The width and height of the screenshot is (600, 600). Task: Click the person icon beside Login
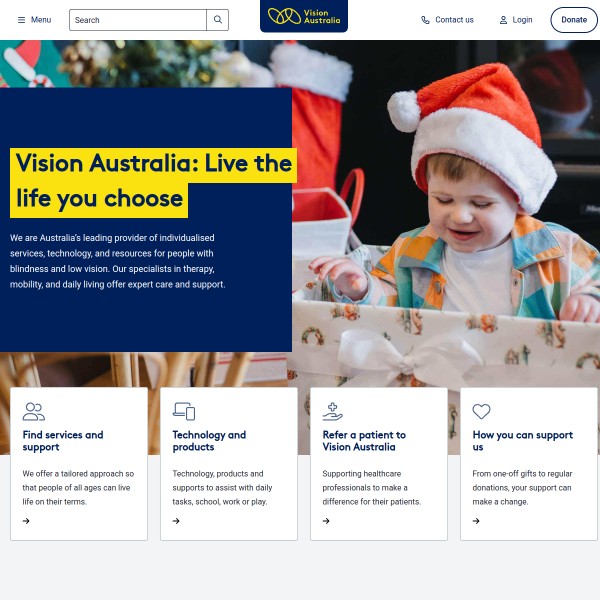click(503, 20)
